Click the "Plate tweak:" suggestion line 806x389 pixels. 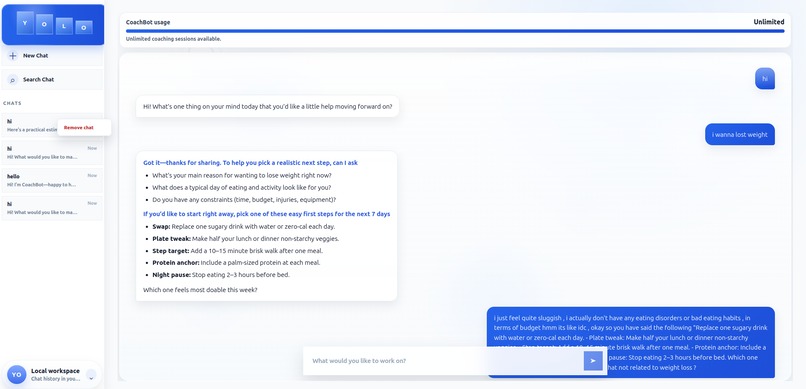246,238
